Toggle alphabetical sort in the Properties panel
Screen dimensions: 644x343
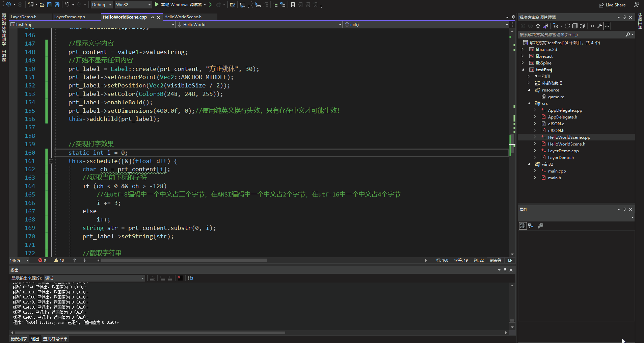coord(531,226)
